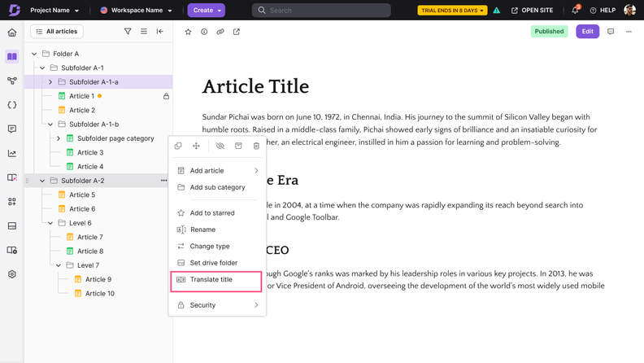
Task: Click the app logo at top left
Action: pyautogui.click(x=15, y=10)
